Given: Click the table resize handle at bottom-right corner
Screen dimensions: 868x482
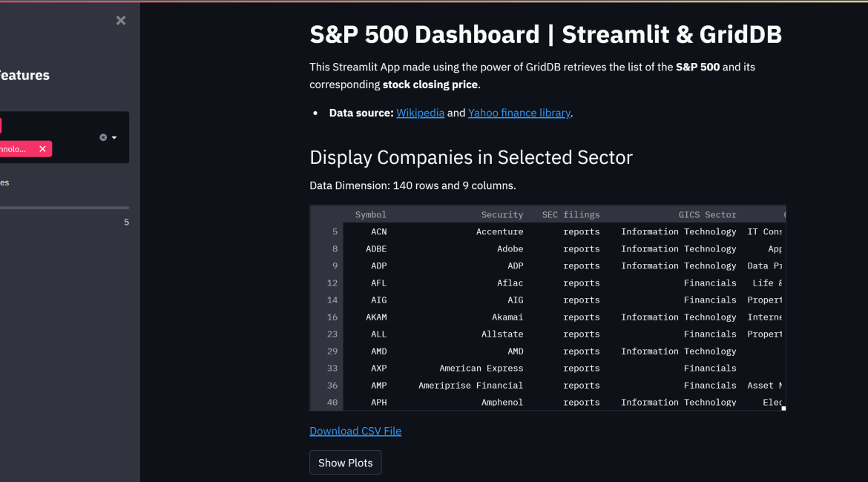Looking at the screenshot, I should pos(783,408).
